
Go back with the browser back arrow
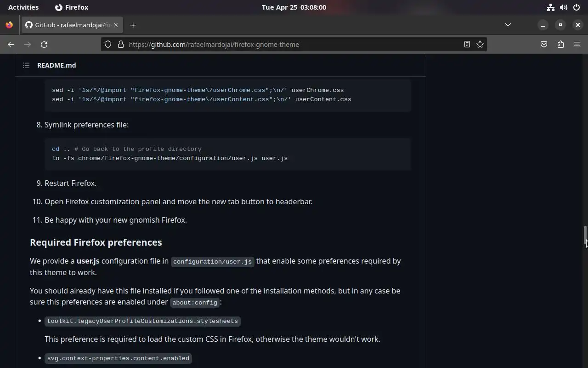pos(11,45)
